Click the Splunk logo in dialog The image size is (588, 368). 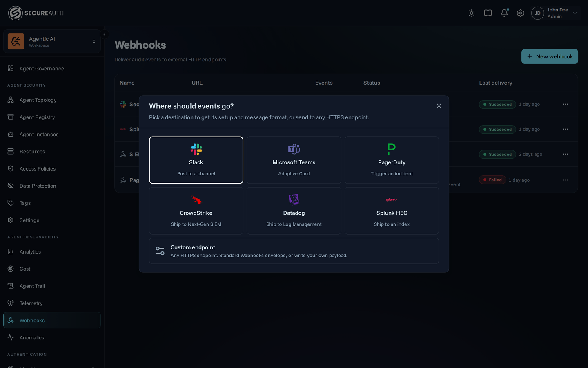(x=392, y=200)
